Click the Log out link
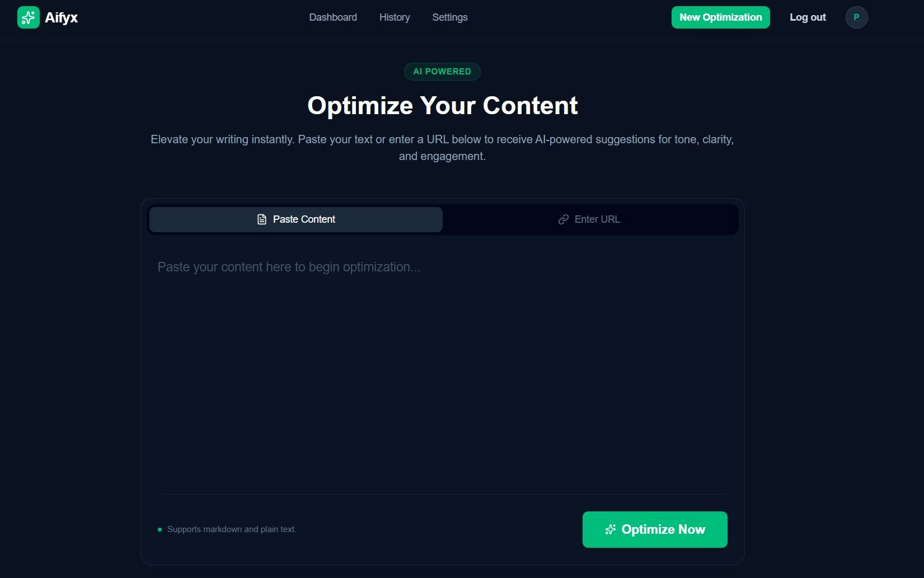Screen dimensions: 924x578 pos(808,17)
